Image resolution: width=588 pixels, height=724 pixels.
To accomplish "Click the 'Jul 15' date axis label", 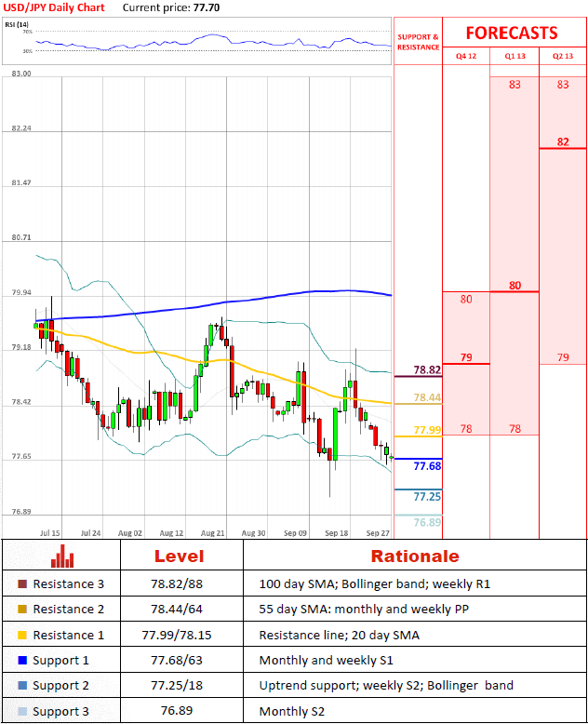I will [50, 533].
